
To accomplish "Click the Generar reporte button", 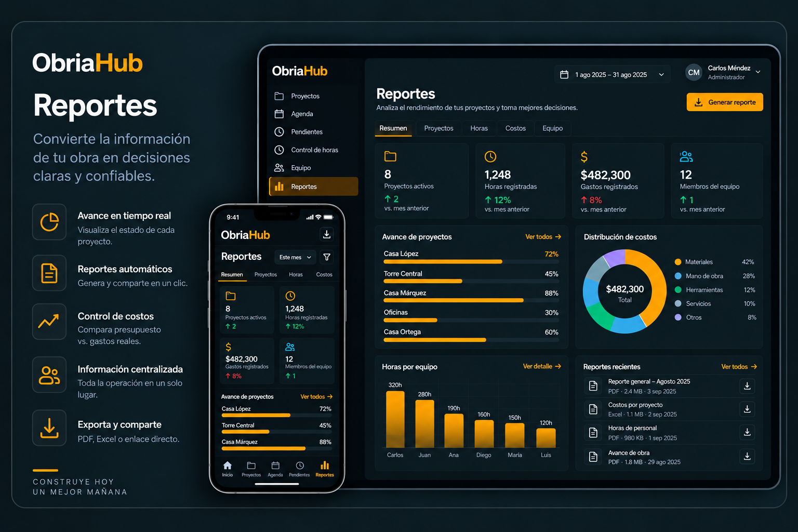I will click(725, 102).
